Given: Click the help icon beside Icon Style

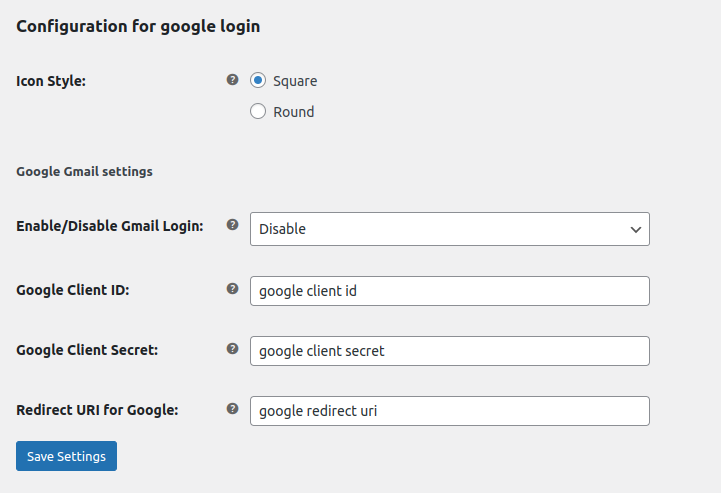Looking at the screenshot, I should tap(233, 80).
